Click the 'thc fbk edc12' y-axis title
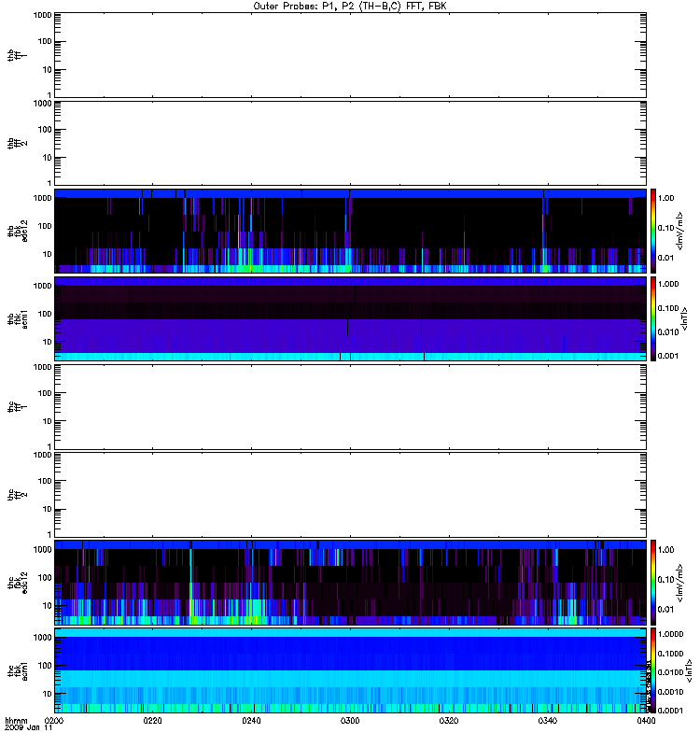Viewport: 700px width, 747px height. pyautogui.click(x=18, y=582)
